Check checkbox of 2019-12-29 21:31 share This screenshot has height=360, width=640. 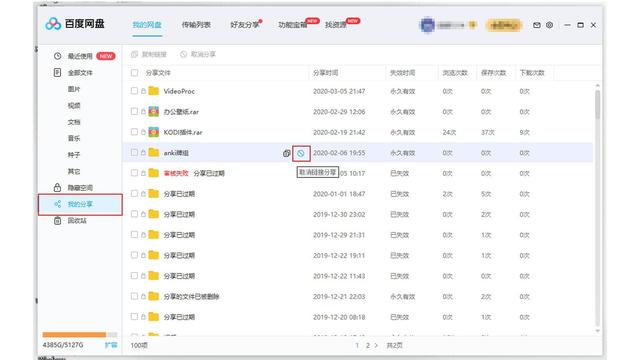[x=134, y=234]
